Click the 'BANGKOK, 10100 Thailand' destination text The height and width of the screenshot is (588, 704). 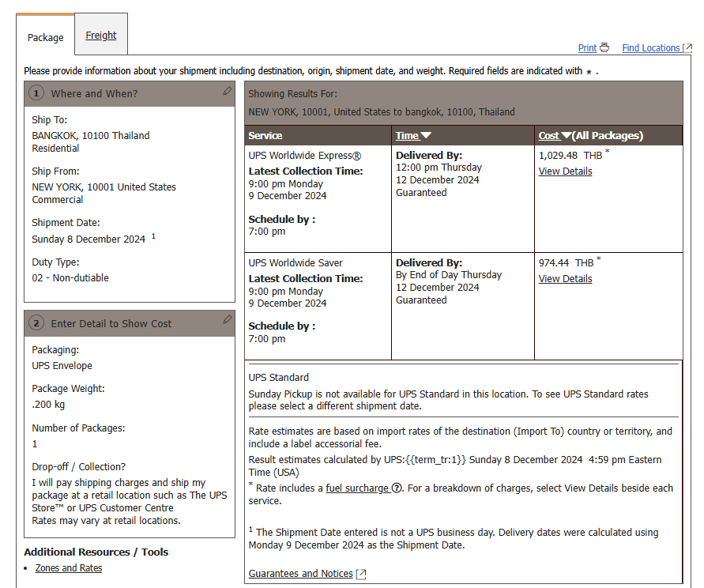coord(91,136)
